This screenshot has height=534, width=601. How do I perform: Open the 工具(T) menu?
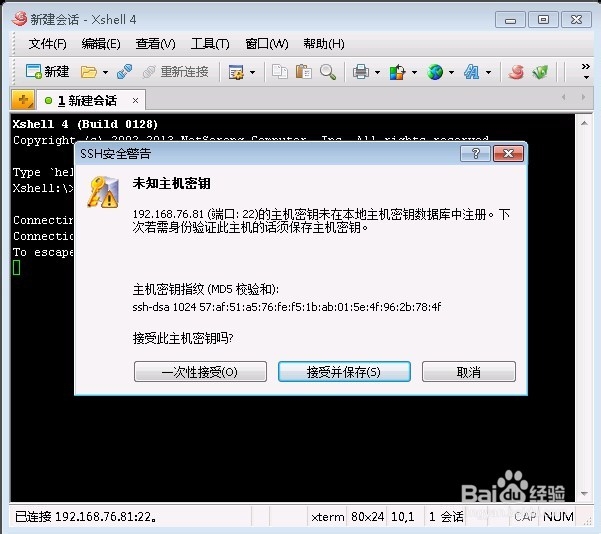click(x=210, y=44)
